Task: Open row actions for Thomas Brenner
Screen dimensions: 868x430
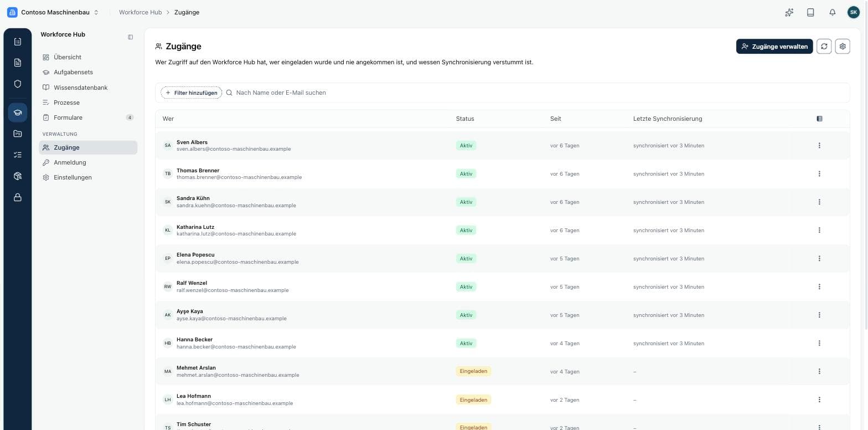Action: point(819,174)
